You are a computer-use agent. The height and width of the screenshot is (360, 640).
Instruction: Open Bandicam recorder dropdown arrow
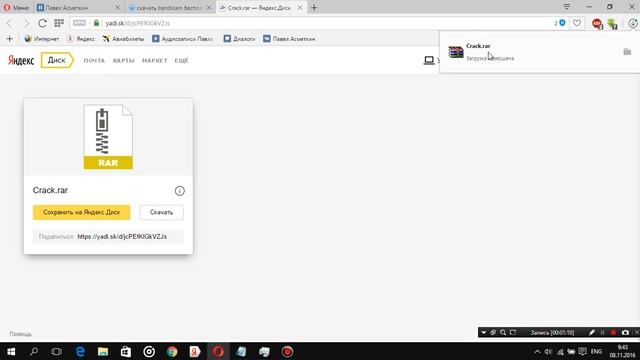(x=484, y=333)
